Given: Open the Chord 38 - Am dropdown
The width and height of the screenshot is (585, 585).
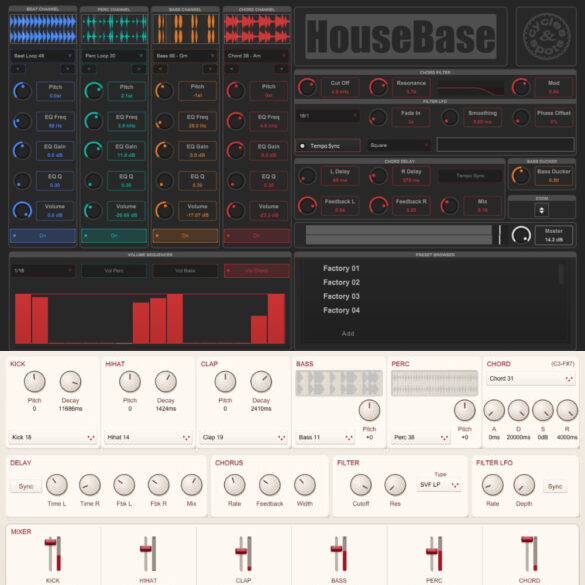Looking at the screenshot, I should [256, 56].
